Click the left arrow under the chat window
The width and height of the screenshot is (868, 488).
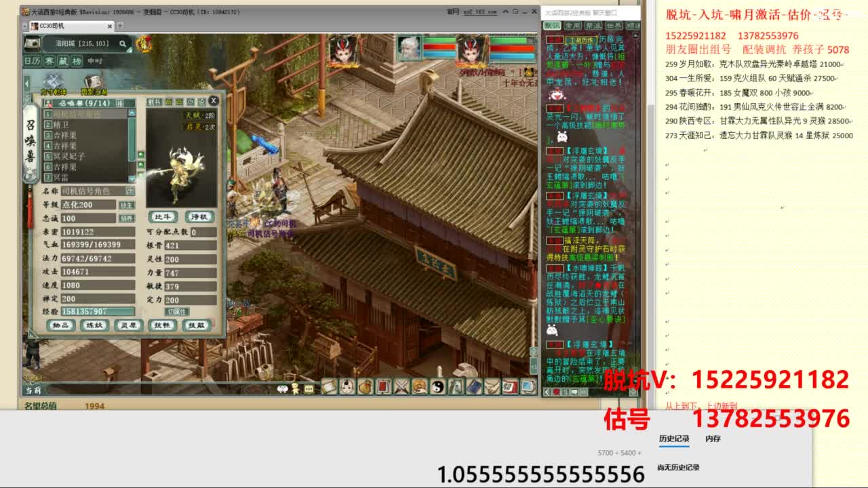(x=547, y=392)
